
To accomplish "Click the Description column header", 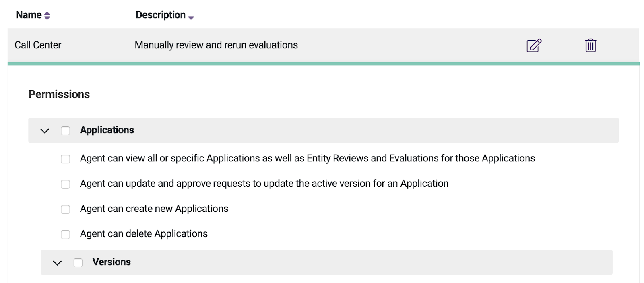I will click(x=161, y=15).
